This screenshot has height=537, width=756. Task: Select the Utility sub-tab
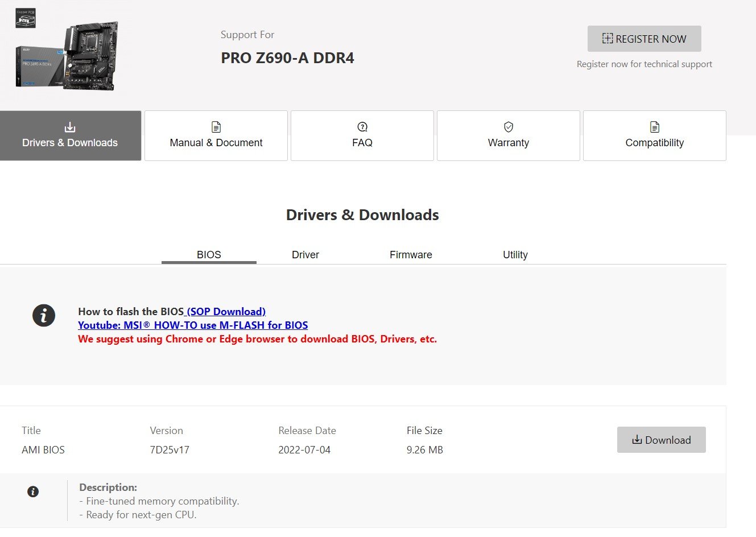[515, 255]
